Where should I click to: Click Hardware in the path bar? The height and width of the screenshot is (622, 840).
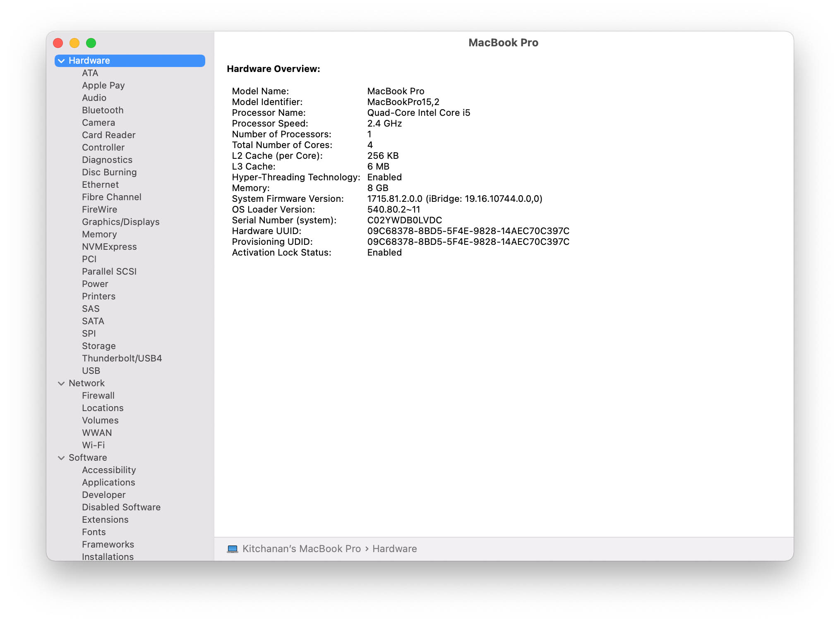tap(395, 549)
